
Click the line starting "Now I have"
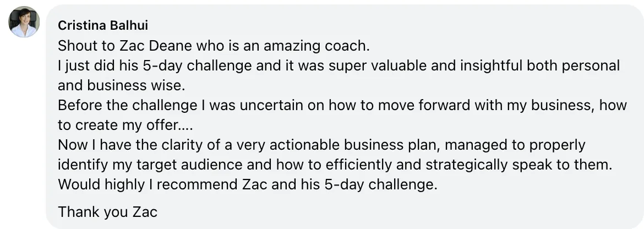pos(321,145)
